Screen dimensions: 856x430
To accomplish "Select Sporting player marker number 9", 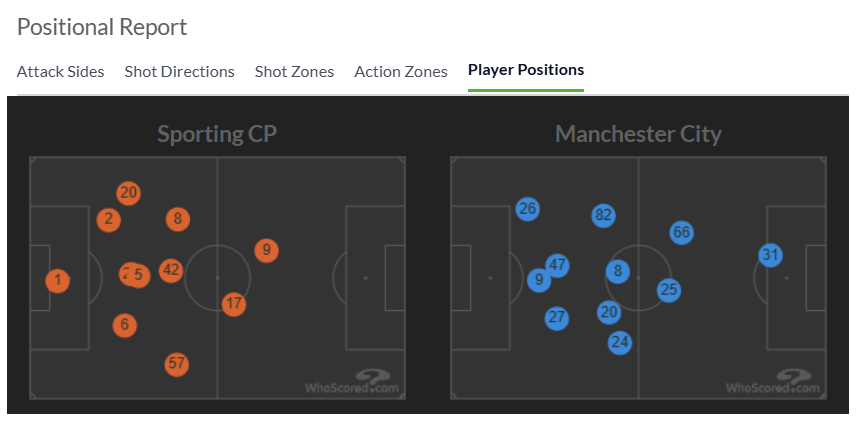I will [266, 250].
